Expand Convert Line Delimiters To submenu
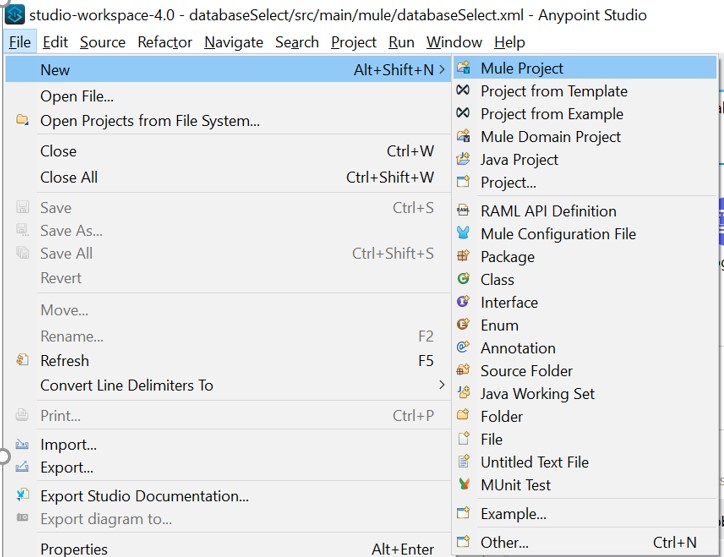The image size is (724, 557). tap(442, 385)
